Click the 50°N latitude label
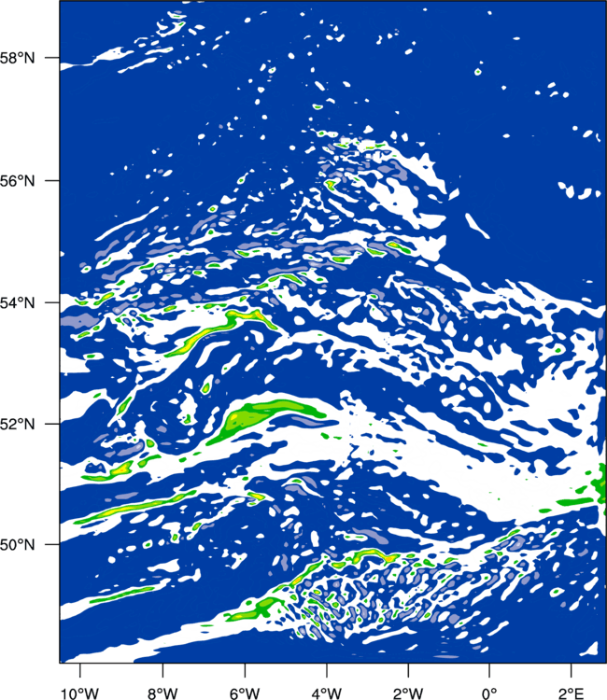 pyautogui.click(x=18, y=545)
